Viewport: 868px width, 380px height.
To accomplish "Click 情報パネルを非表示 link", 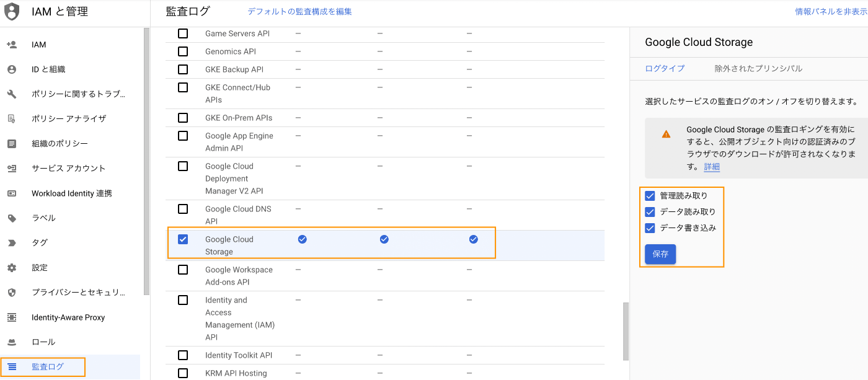I will pyautogui.click(x=831, y=12).
